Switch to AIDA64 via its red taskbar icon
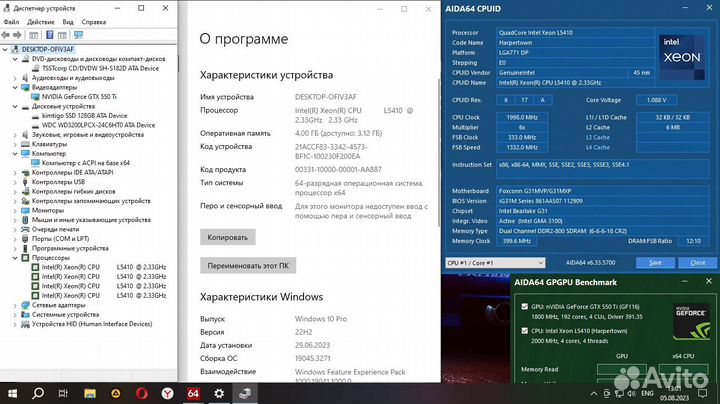 pos(193,392)
